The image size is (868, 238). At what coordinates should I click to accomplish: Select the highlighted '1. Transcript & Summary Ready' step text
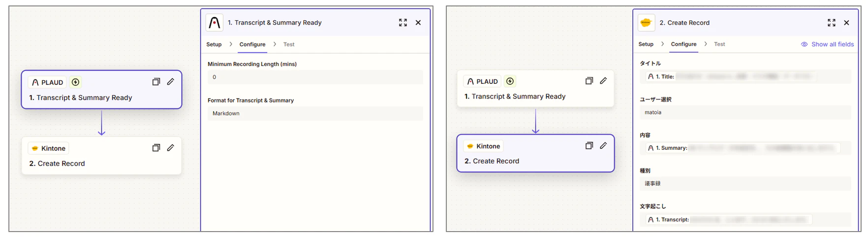pos(81,98)
